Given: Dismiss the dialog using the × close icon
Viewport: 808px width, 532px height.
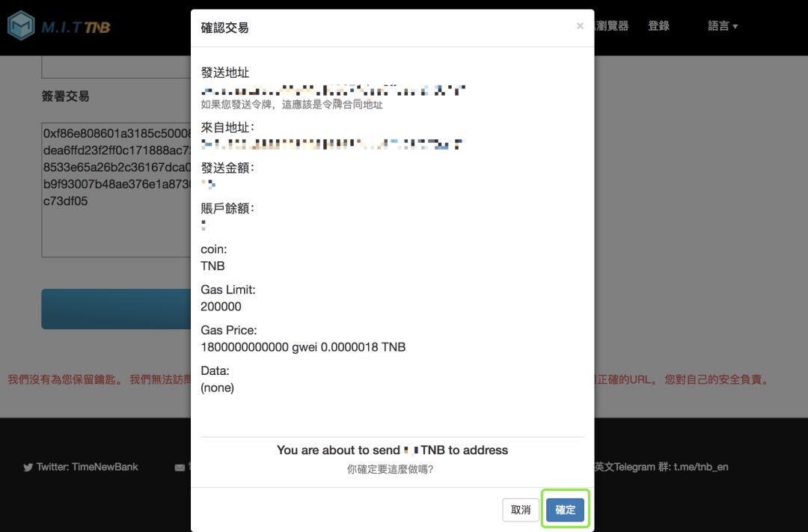Looking at the screenshot, I should coord(580,25).
